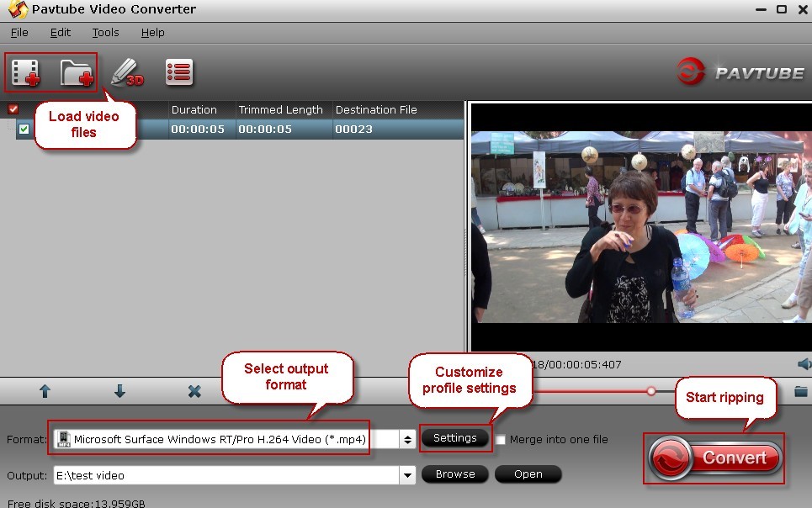The height and width of the screenshot is (508, 812).
Task: Open the Tools menu
Action: (x=106, y=32)
